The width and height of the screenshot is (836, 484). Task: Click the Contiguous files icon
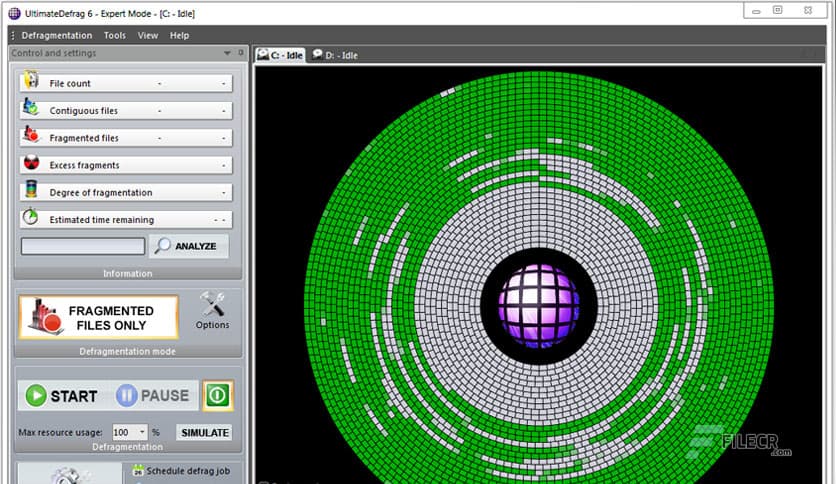click(30, 107)
